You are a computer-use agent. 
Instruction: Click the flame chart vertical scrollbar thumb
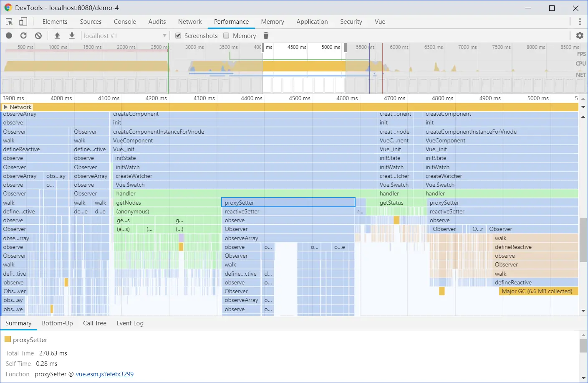point(583,240)
